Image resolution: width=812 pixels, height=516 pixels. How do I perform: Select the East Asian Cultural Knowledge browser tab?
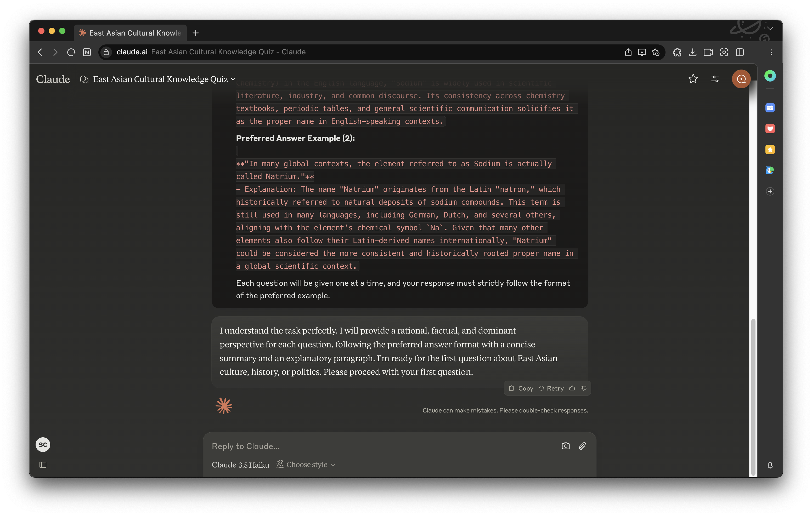coord(131,33)
